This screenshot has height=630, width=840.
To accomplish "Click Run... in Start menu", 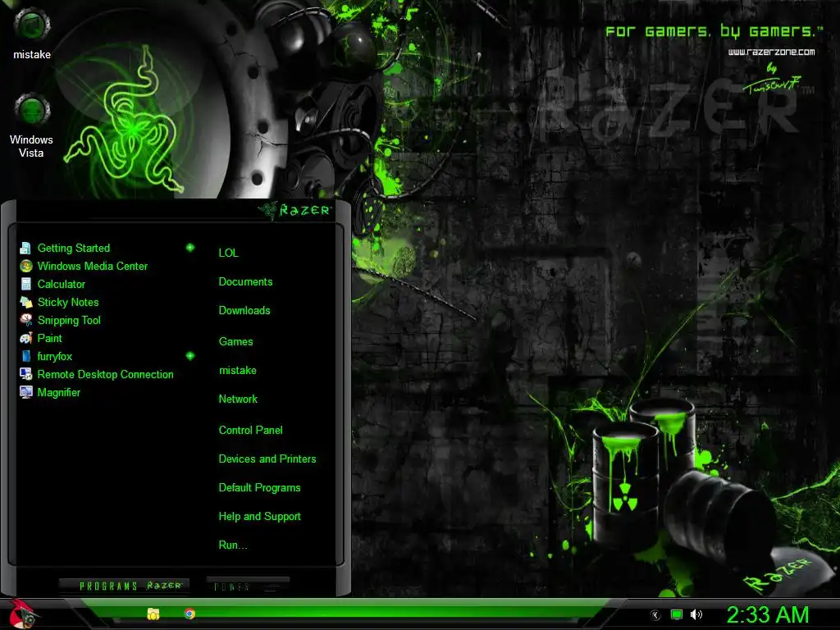I will pyautogui.click(x=233, y=546).
